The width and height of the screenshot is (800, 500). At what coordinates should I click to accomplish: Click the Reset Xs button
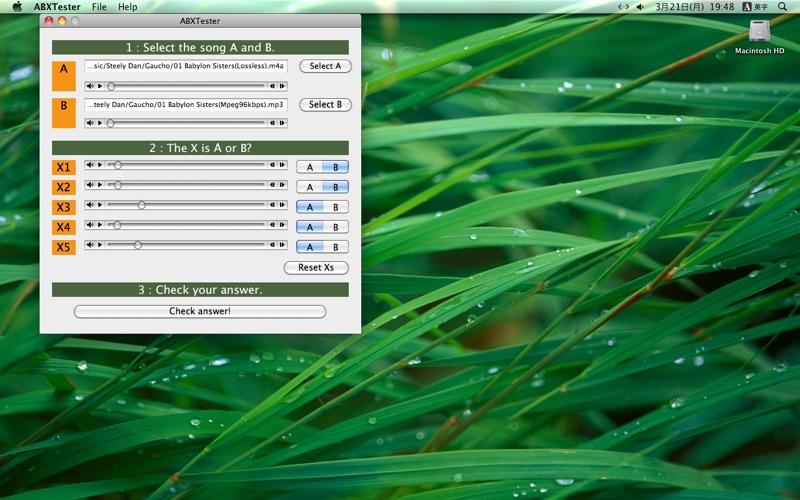[x=316, y=267]
